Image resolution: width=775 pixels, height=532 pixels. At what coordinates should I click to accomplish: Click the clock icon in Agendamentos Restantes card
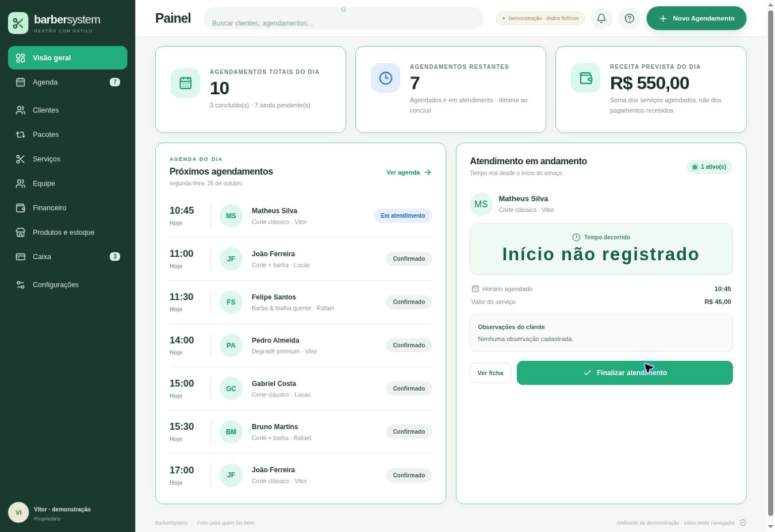pos(385,78)
